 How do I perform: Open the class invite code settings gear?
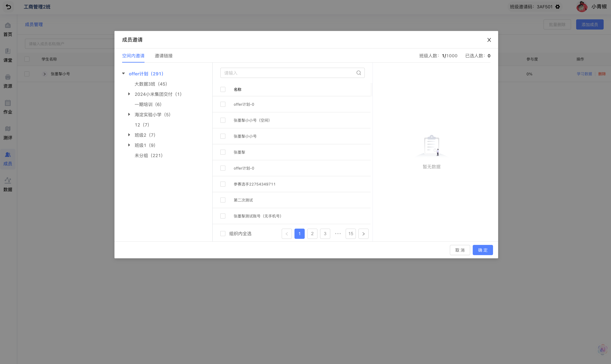pyautogui.click(x=558, y=7)
